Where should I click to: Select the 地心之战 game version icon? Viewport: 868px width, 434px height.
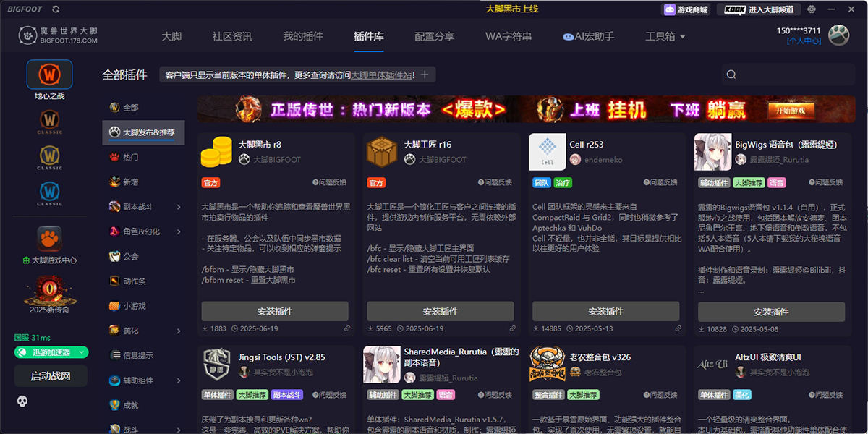[x=48, y=75]
